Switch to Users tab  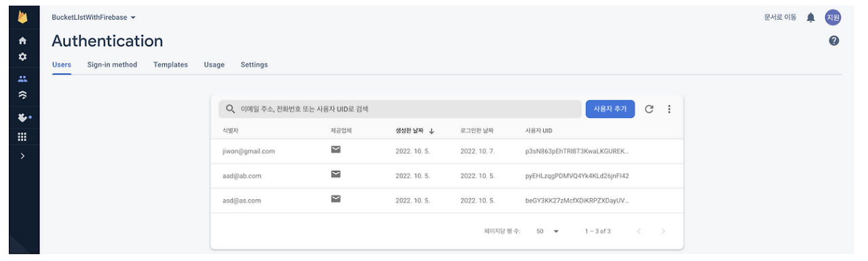tap(62, 65)
